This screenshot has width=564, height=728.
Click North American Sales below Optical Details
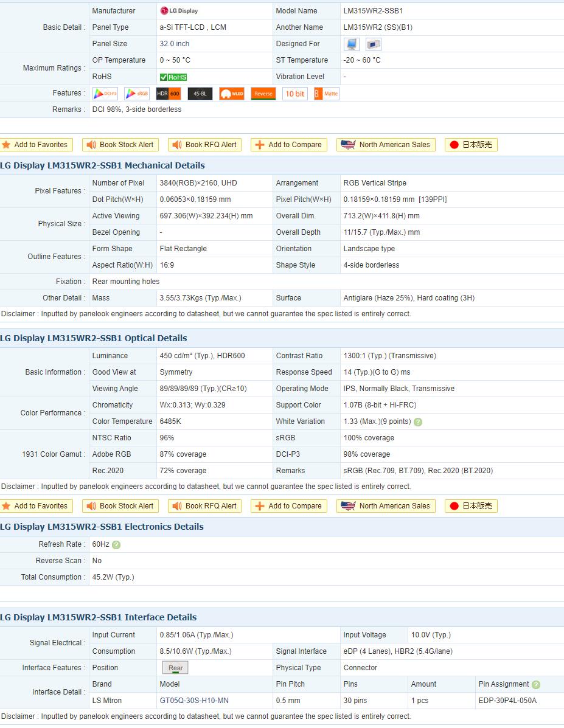[386, 506]
